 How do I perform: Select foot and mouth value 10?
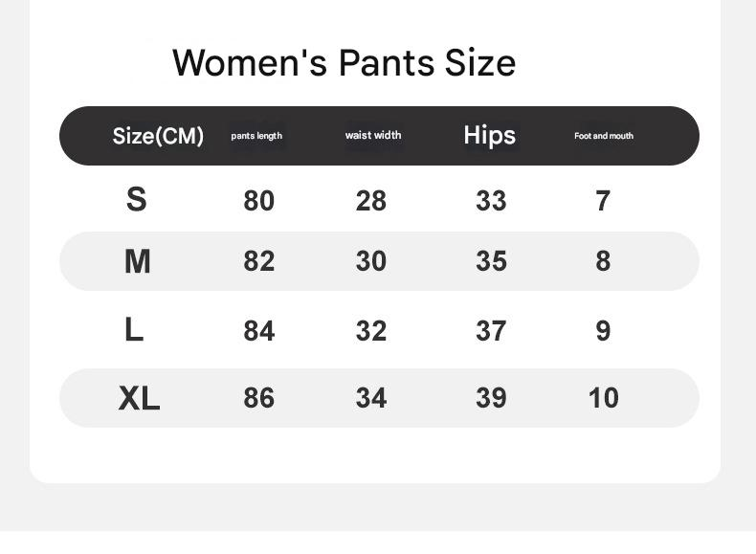603,398
